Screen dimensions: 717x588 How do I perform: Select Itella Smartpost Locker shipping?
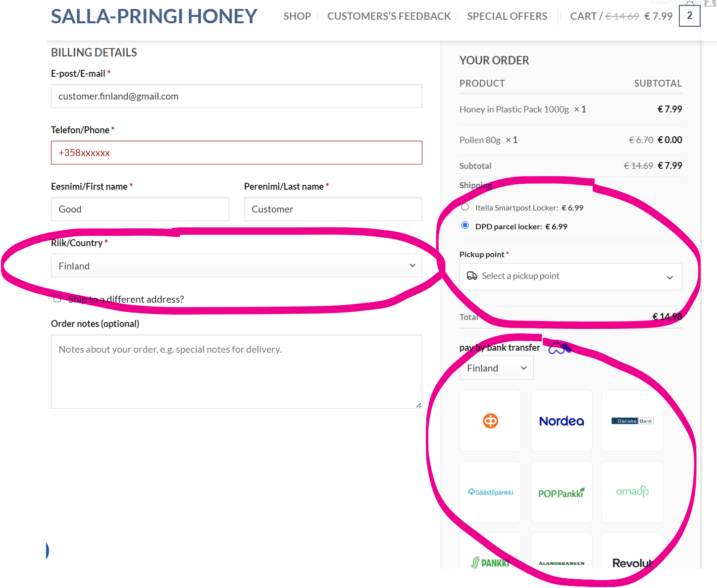click(465, 207)
